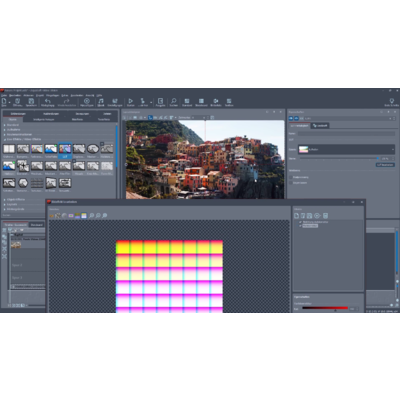Click the first magnifier zoom icon in dialog toolbar
Viewport: 400px width, 400px height.
pos(91,216)
